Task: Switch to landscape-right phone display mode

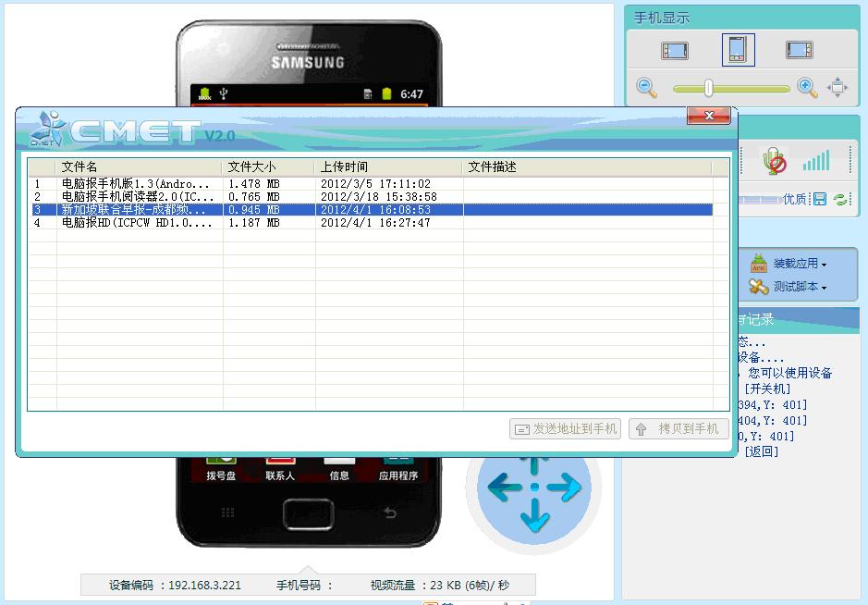Action: 800,50
